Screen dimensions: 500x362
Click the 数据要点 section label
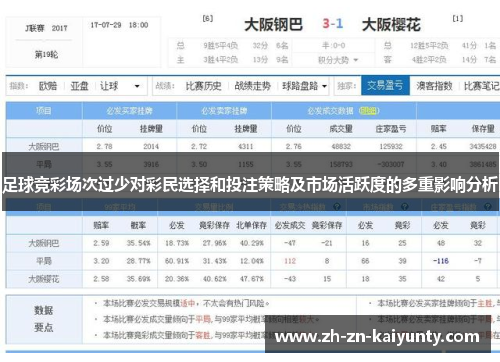(44, 319)
